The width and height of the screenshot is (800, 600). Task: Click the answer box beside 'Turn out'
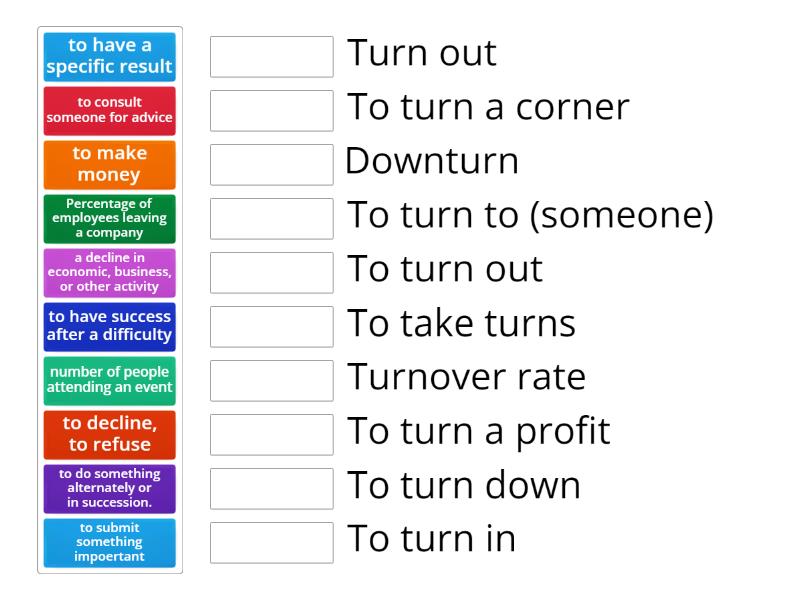tap(271, 57)
